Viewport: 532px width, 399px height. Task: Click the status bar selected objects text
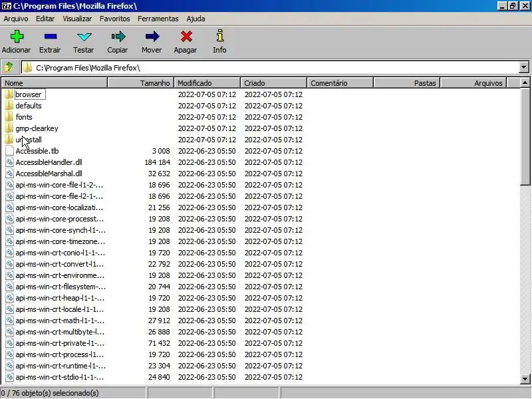click(x=50, y=393)
